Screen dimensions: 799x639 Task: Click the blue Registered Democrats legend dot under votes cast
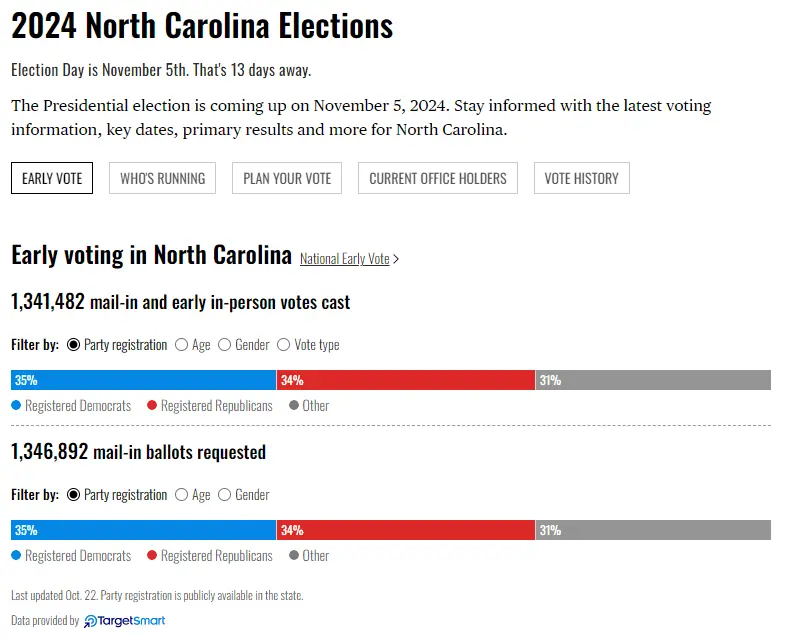pyautogui.click(x=16, y=406)
